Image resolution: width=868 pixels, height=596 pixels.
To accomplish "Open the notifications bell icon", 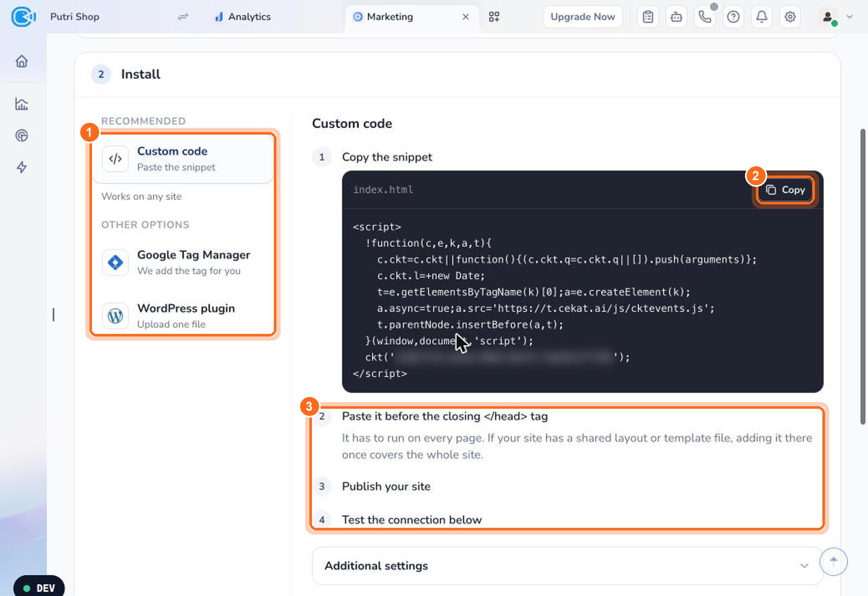I will click(x=762, y=17).
